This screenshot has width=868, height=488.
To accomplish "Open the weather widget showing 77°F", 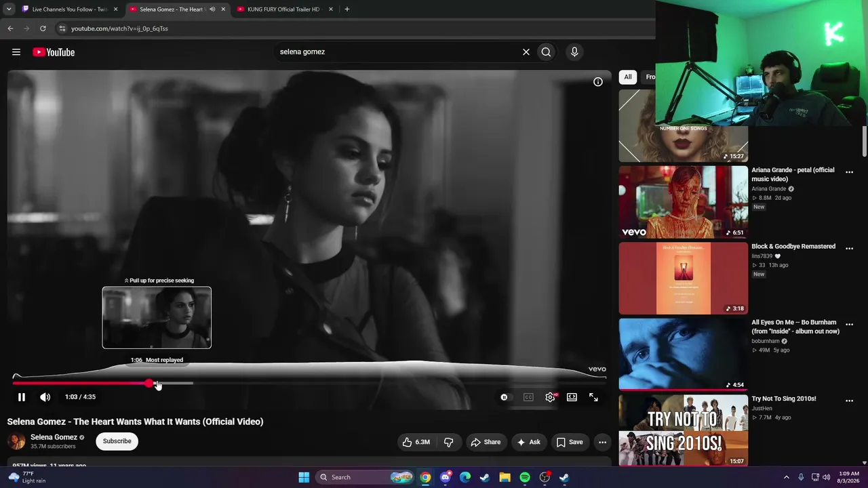I will tap(28, 477).
